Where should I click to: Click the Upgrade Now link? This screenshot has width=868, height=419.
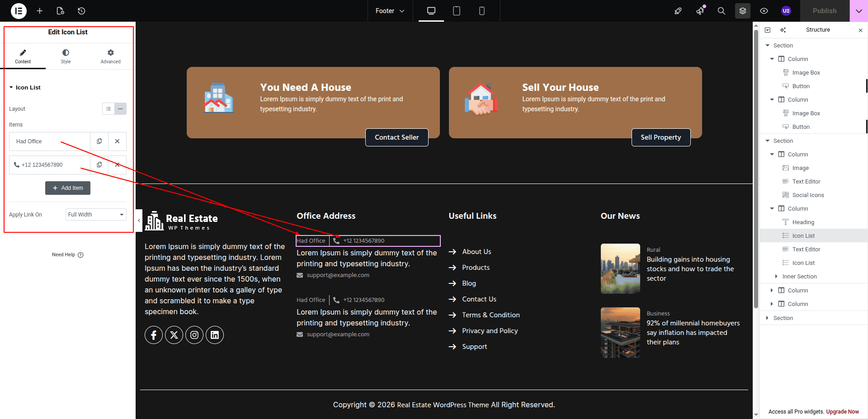[x=842, y=412]
